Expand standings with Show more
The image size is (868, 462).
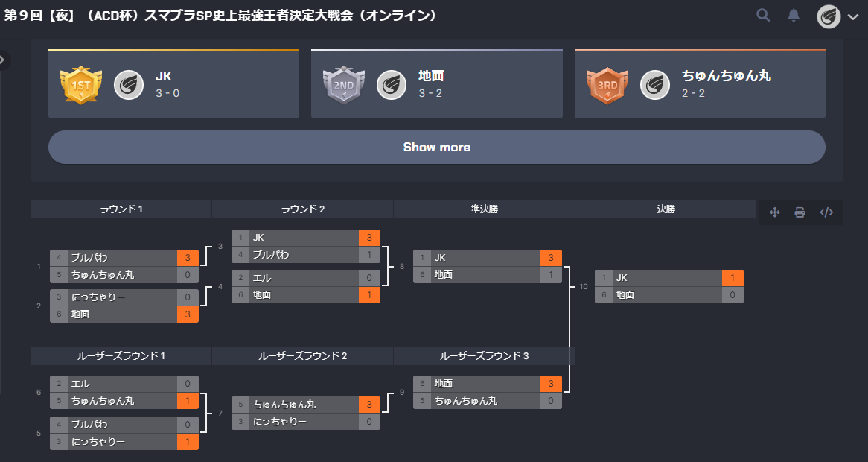coord(436,147)
